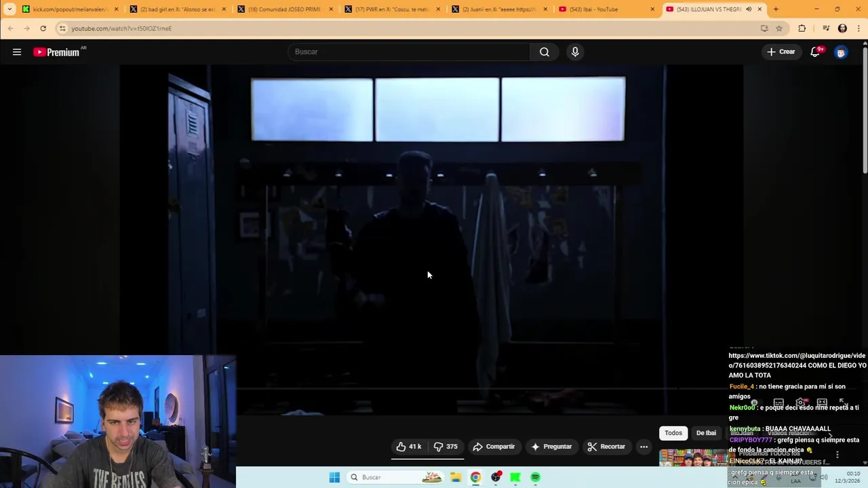Bookmark this page with star icon
The height and width of the screenshot is (488, 868).
pos(779,28)
